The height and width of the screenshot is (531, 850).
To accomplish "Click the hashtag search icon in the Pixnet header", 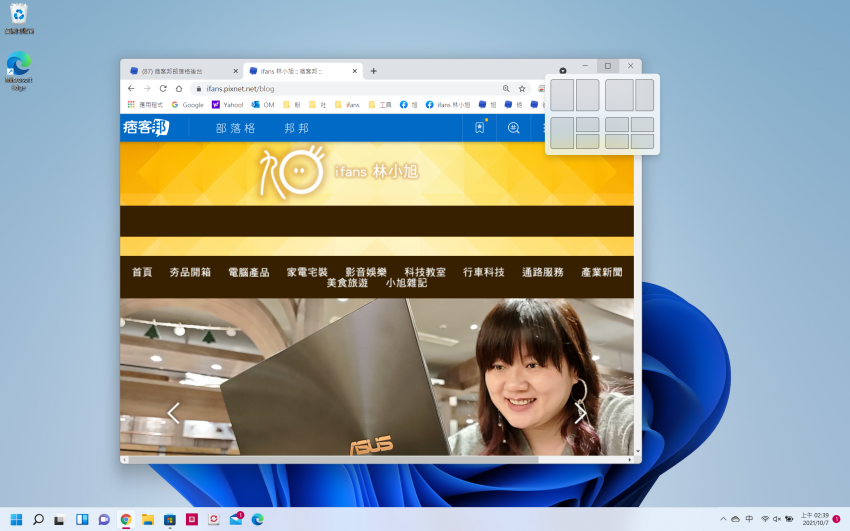I will point(513,128).
